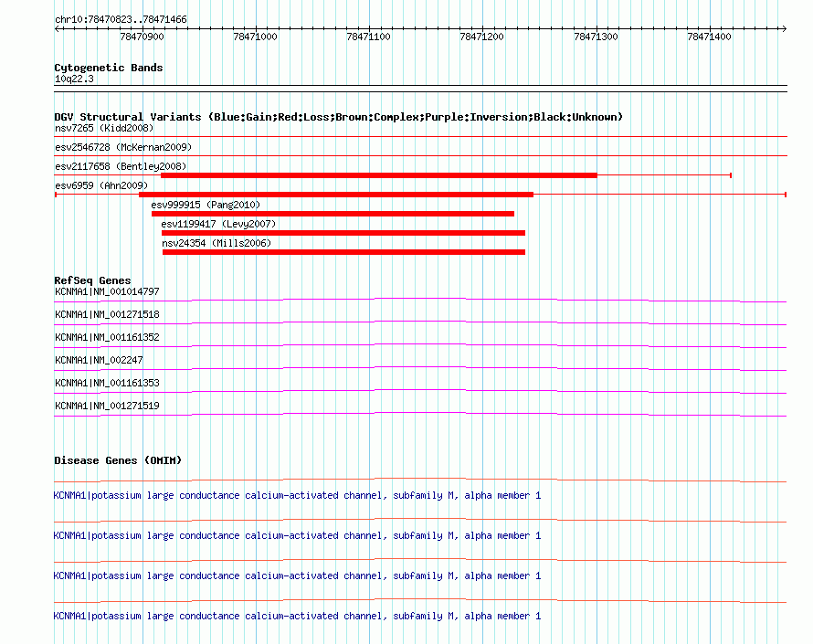Viewport: 813px width, 644px height.
Task: Click the thick red esv2117658 loss bar
Action: point(379,175)
